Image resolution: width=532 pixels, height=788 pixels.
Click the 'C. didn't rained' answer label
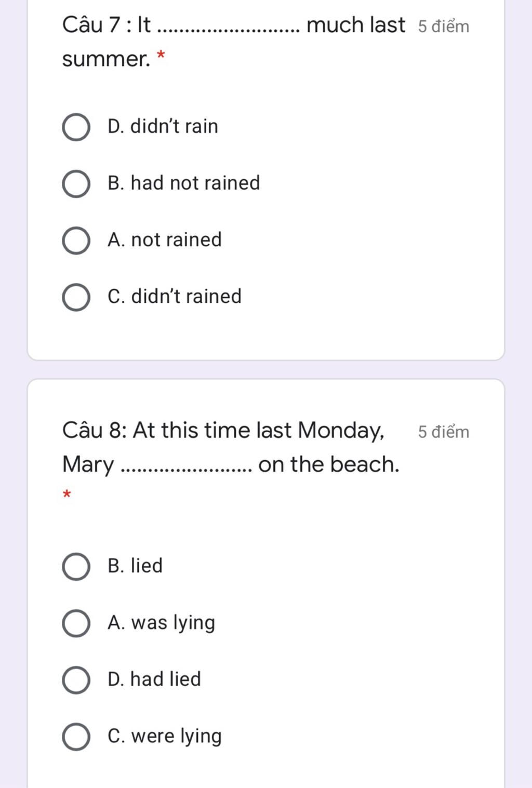[174, 296]
